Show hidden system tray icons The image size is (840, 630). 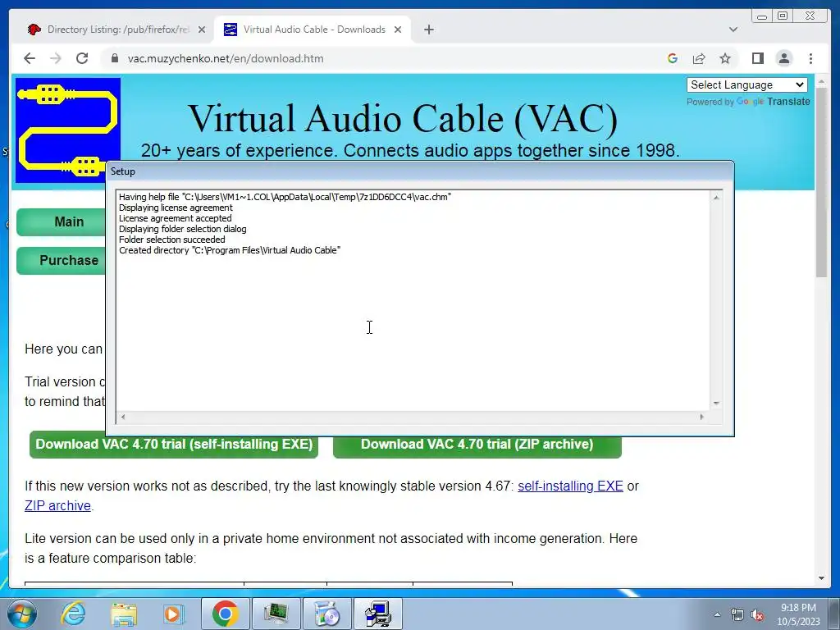717,614
